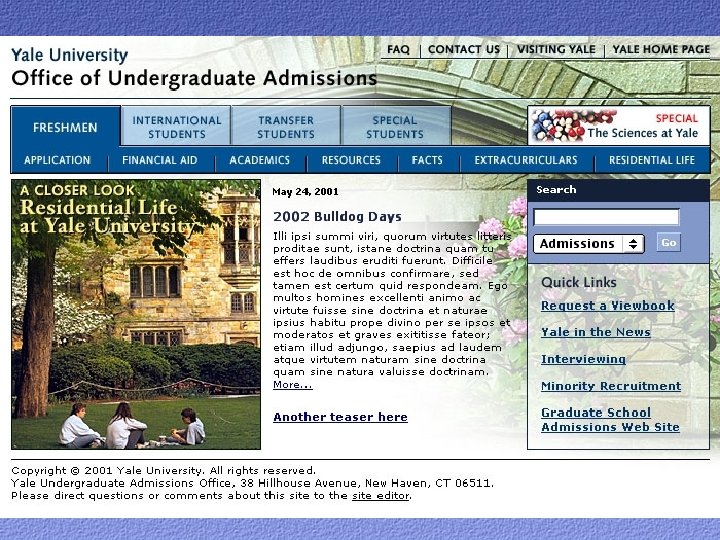Open the Contact Us page

(464, 49)
